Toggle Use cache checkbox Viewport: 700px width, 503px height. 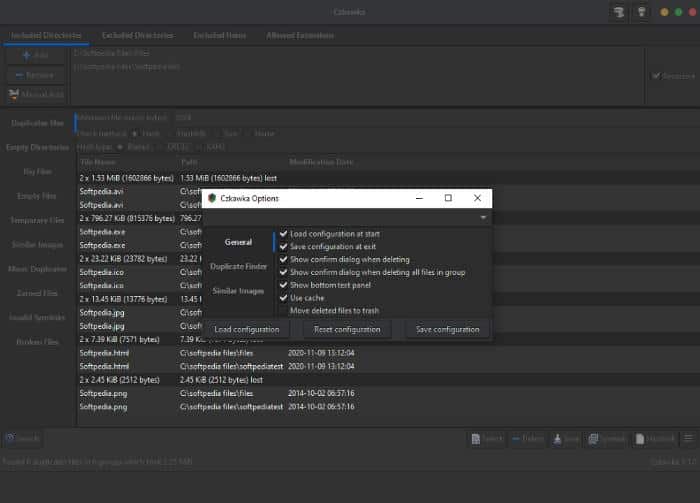click(x=284, y=298)
